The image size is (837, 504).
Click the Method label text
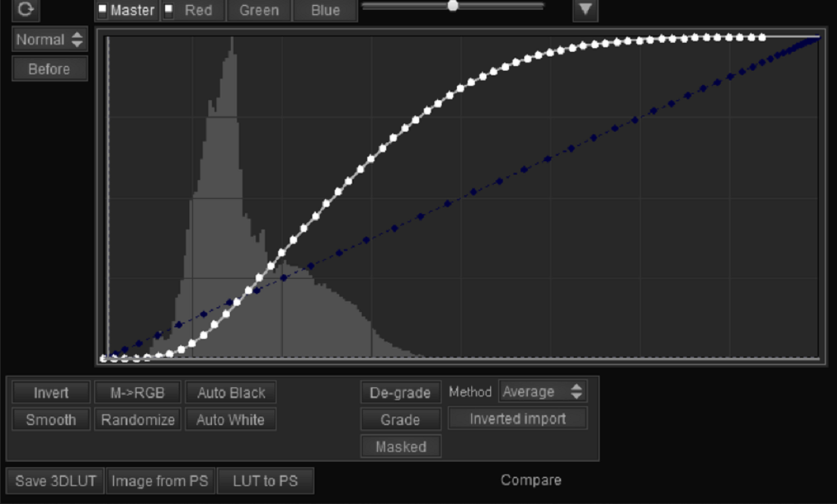click(470, 392)
